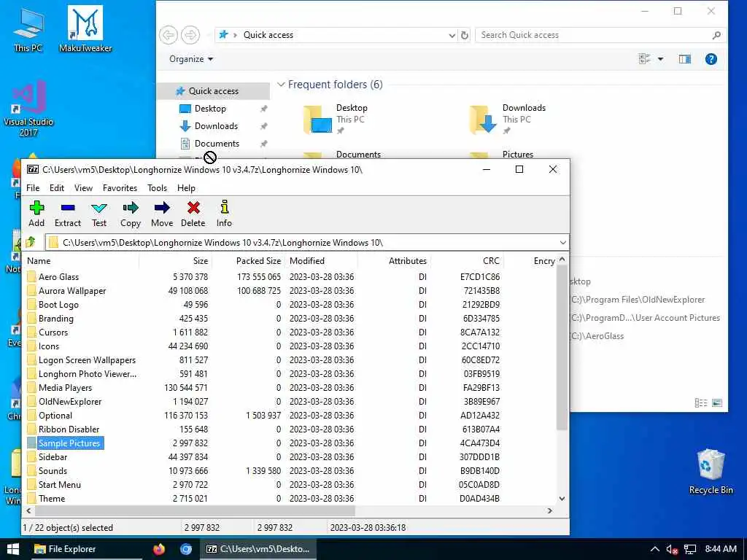
Task: Select the Optional folder
Action: (55, 415)
